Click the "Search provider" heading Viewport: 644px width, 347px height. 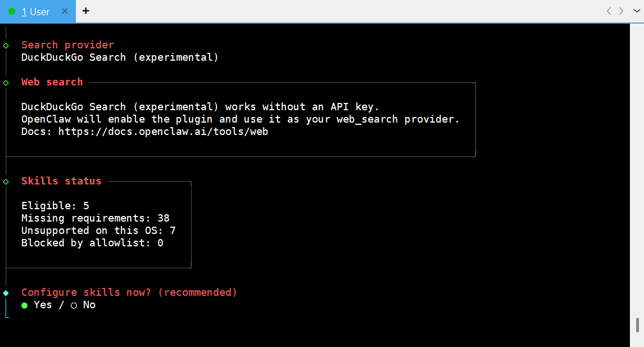[67, 45]
